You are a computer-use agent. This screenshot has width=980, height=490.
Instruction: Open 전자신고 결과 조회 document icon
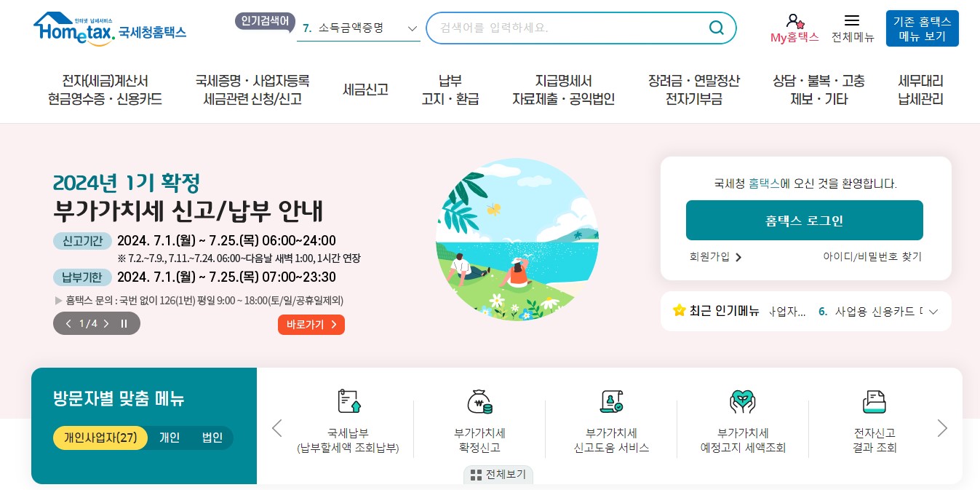point(874,401)
